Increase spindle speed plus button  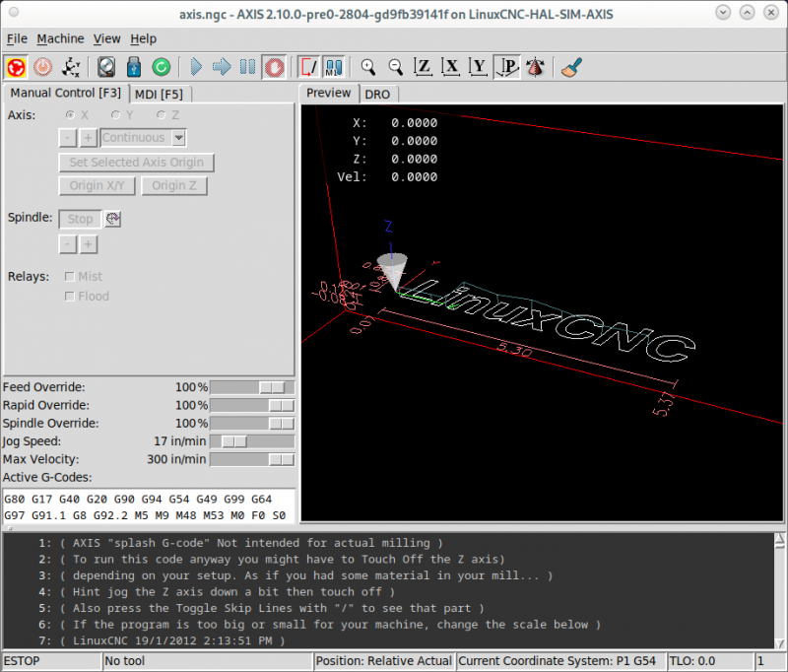coord(88,244)
